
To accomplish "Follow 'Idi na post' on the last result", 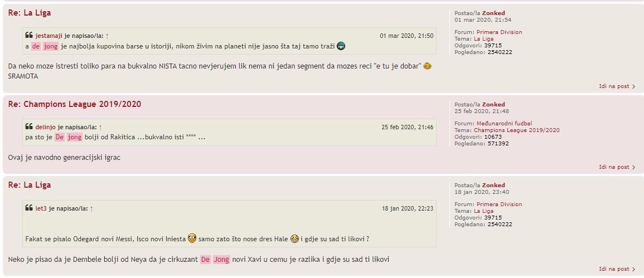I will click(617, 269).
